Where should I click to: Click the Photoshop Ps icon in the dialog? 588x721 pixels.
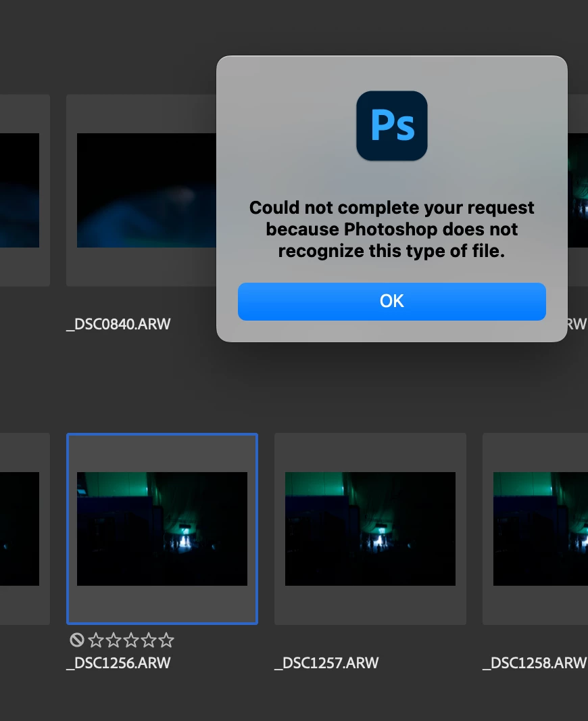tap(392, 126)
